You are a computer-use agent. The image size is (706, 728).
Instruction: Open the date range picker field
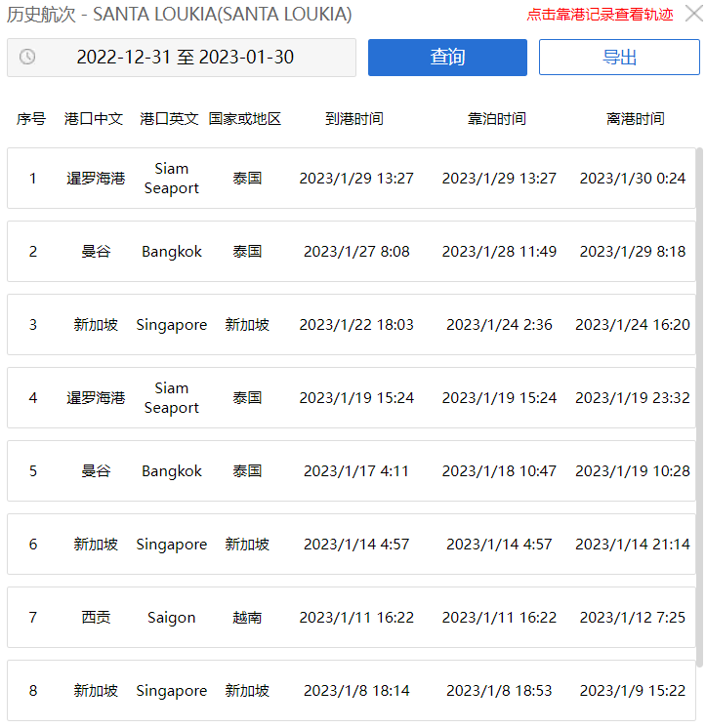point(185,58)
